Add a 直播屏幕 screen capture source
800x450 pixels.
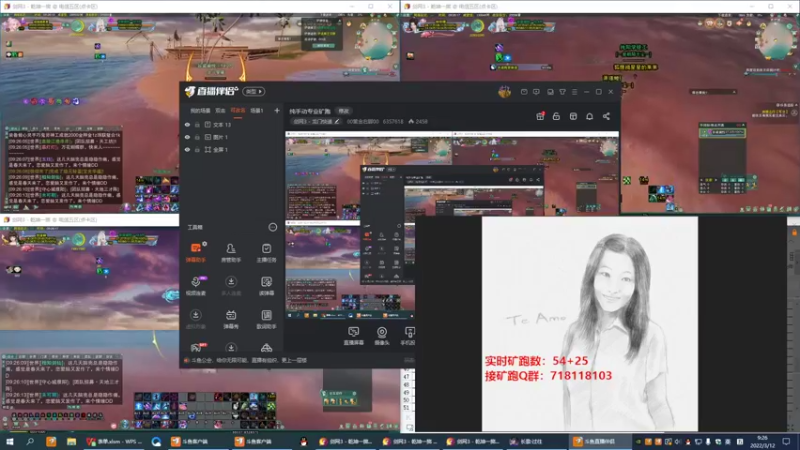point(353,336)
